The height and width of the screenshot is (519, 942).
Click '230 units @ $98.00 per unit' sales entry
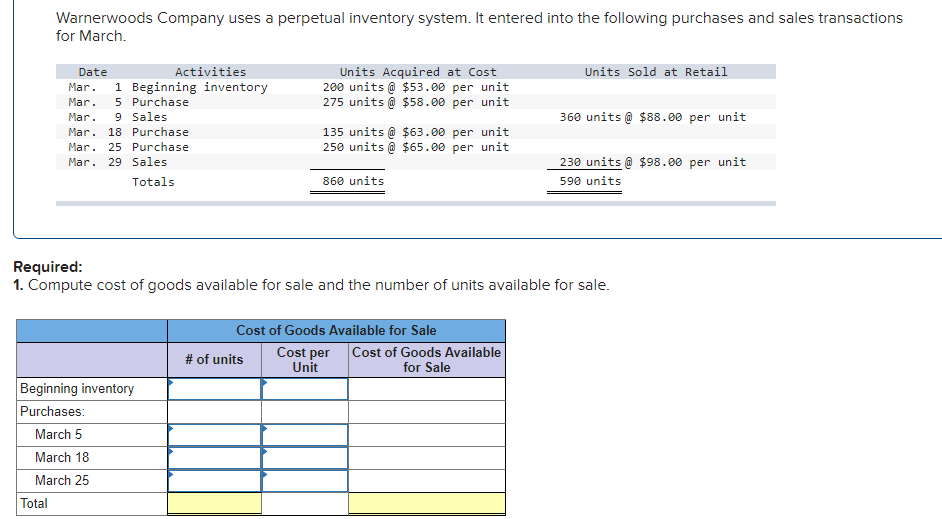(653, 162)
